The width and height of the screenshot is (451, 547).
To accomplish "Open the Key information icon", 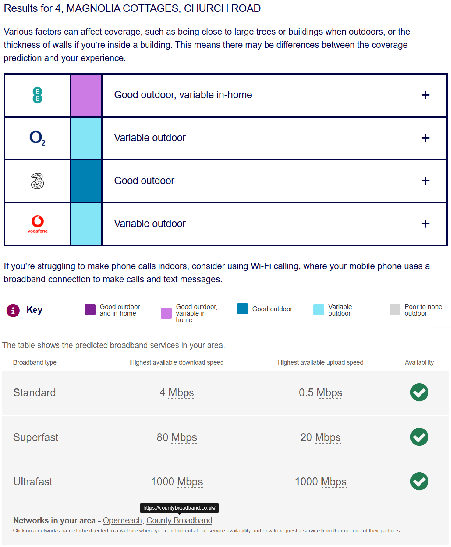I will 13,310.
